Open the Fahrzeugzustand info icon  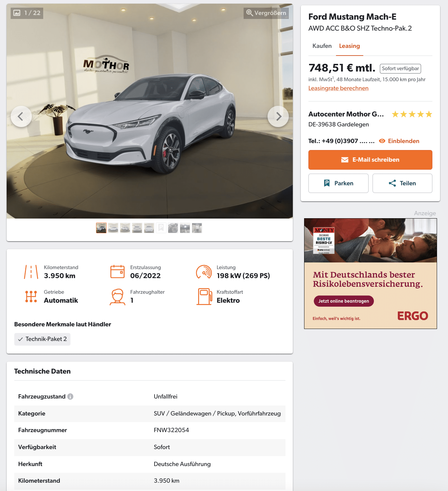pos(70,397)
